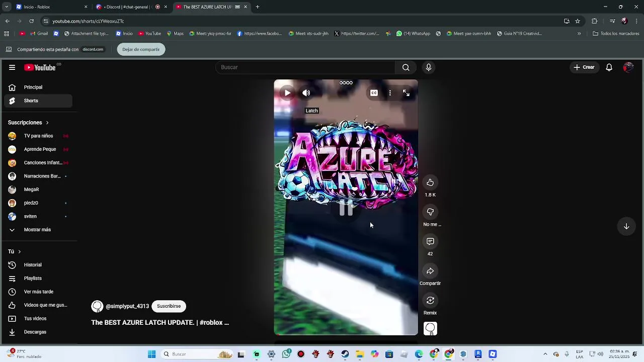Open the comments panel with 42 comments
The image size is (644, 362).
coord(430,242)
